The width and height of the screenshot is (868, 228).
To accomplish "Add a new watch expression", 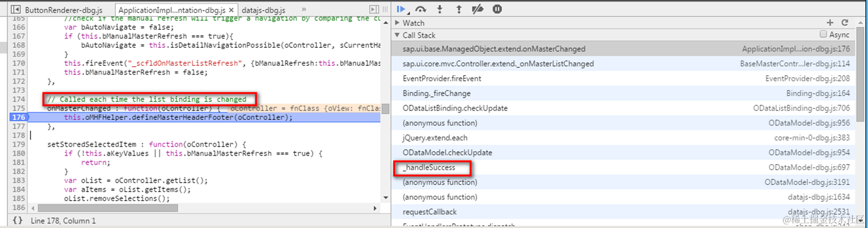I will point(829,23).
